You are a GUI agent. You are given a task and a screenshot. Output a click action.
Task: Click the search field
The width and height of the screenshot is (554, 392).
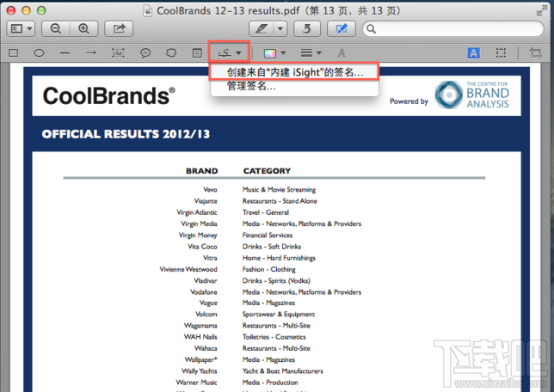point(453,28)
